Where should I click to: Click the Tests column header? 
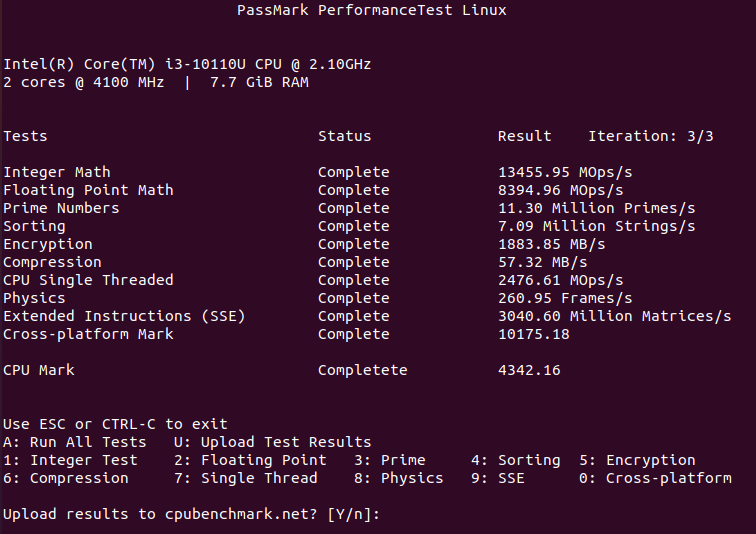click(25, 136)
